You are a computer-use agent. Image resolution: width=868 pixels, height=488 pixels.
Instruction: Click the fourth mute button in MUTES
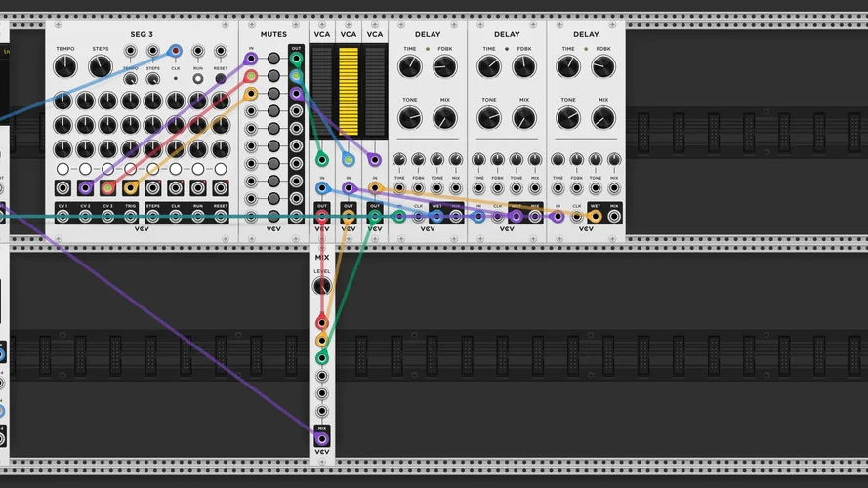tap(273, 110)
